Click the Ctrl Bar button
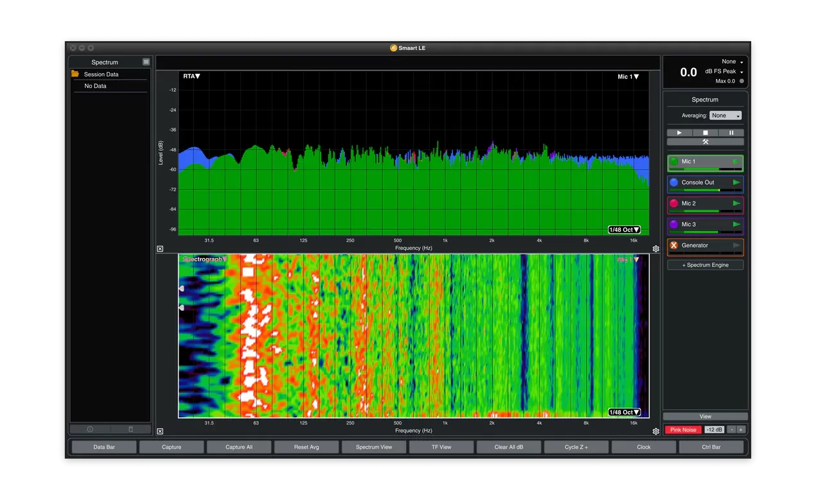 pyautogui.click(x=711, y=447)
